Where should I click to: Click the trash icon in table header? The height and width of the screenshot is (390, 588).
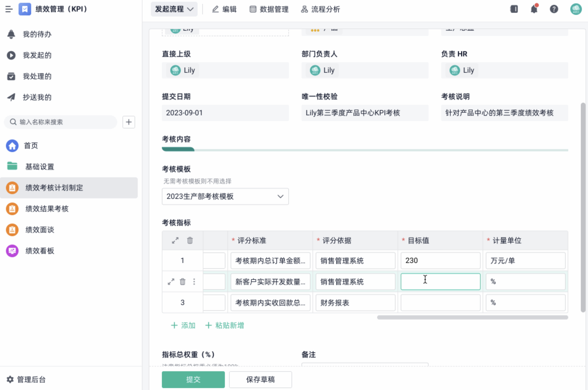pos(190,240)
